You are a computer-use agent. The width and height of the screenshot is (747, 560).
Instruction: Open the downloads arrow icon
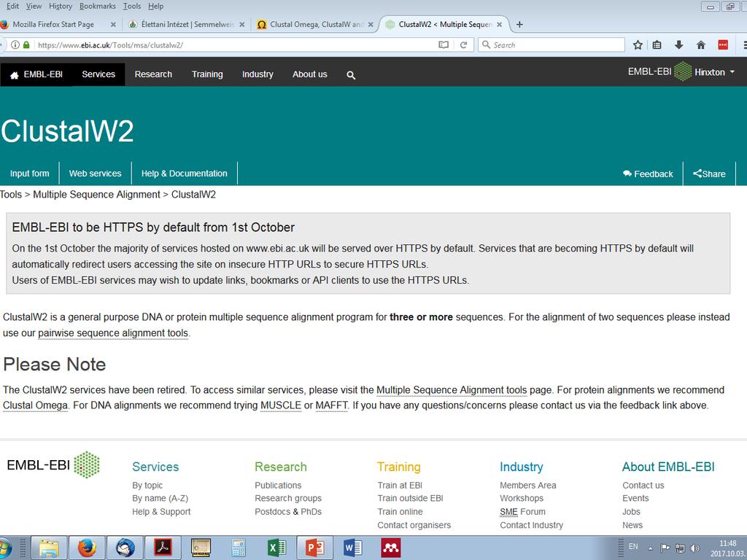point(679,44)
